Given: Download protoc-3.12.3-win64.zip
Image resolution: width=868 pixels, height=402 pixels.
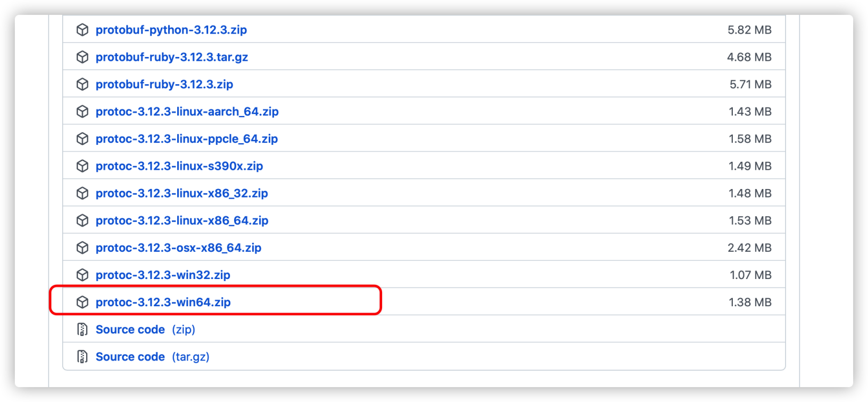Looking at the screenshot, I should 163,302.
